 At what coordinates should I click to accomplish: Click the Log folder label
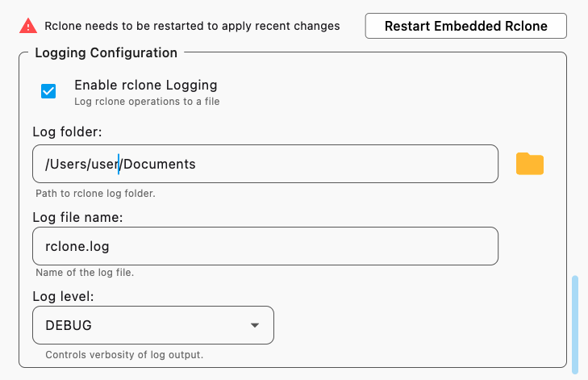pyautogui.click(x=67, y=132)
